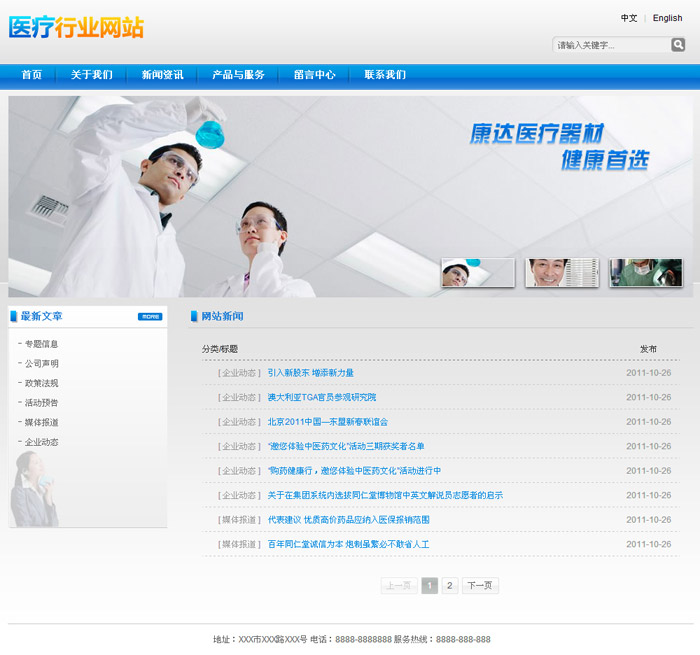Open article 澳大利亚TGA官员参观研究院
700x655 pixels.
coord(322,397)
